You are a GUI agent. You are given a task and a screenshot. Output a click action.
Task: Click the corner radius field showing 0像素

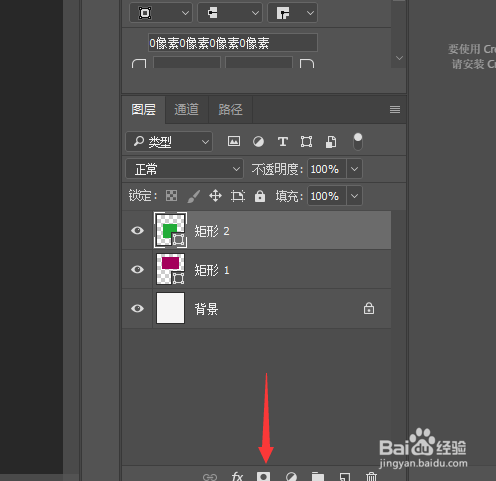pyautogui.click(x=233, y=43)
